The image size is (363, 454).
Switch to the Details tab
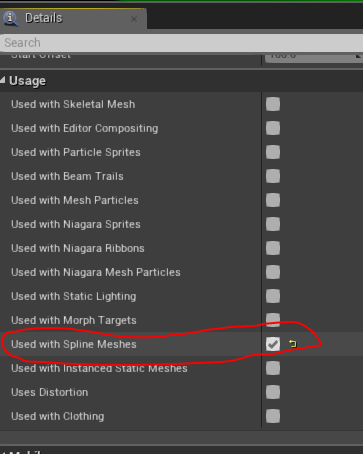click(73, 18)
